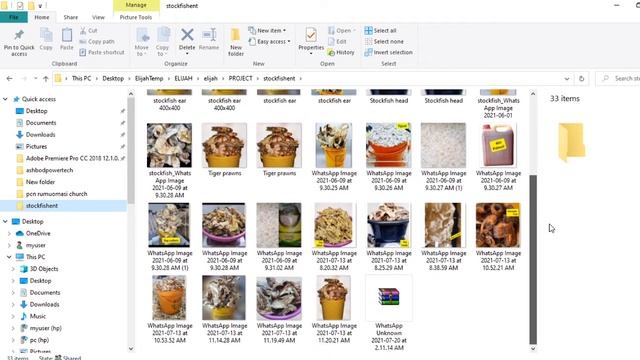Click the lowercase elijah breadcrumb
The image size is (640, 360).
(211, 78)
